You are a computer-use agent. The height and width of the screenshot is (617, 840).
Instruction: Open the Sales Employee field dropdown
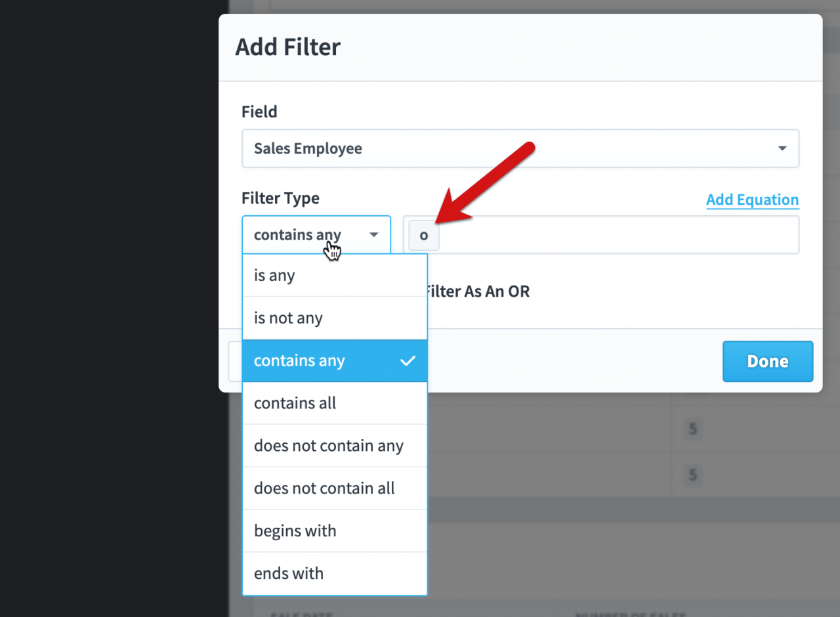520,148
